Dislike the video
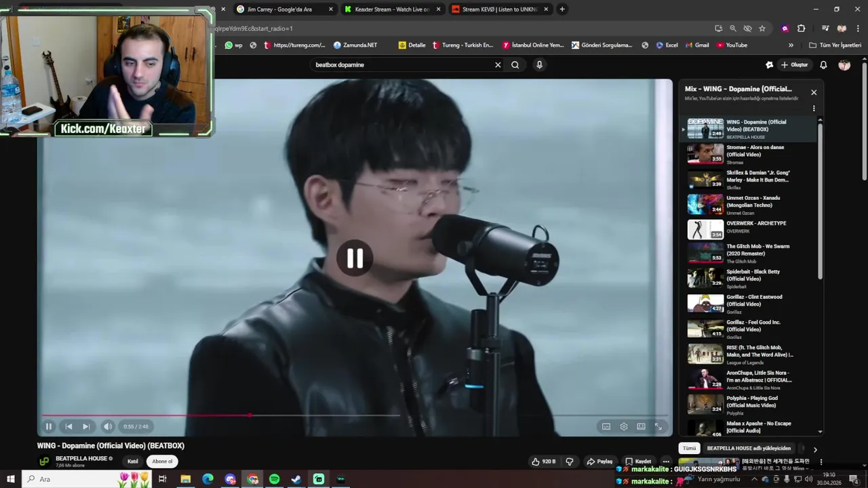868x488 pixels. (x=570, y=462)
